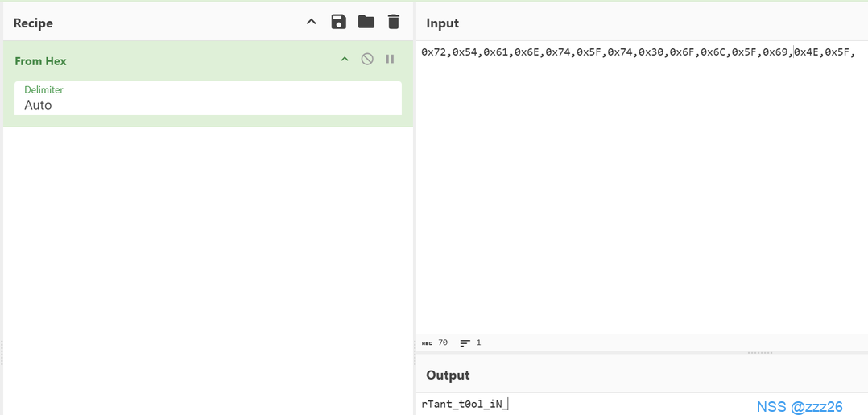Disable the From Hex operation
The height and width of the screenshot is (415, 868).
coord(367,60)
